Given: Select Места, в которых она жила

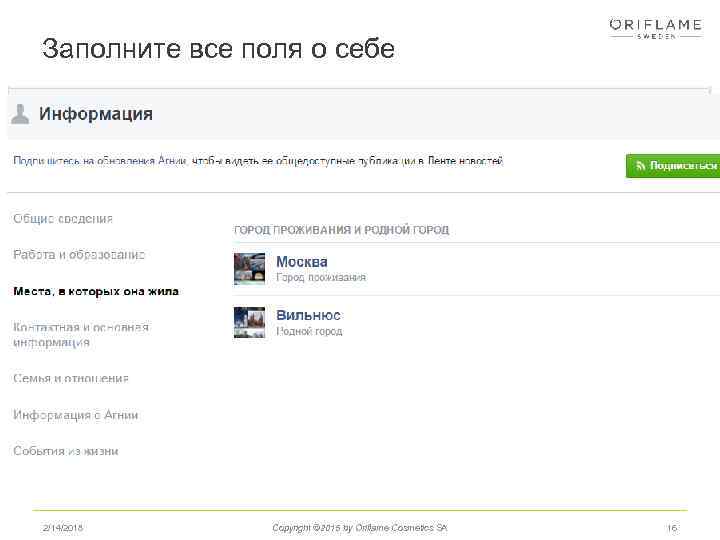Looking at the screenshot, I should [96, 291].
